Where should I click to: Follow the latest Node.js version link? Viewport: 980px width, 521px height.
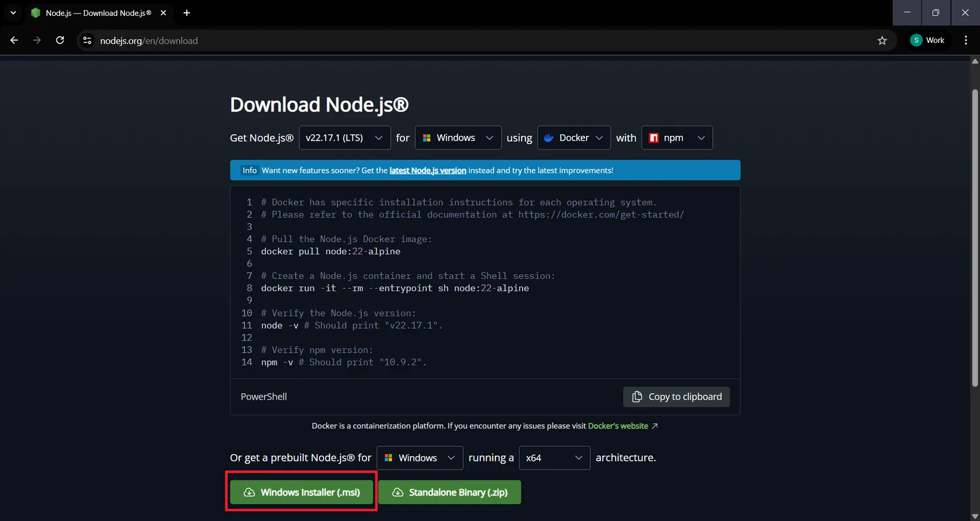tap(428, 170)
